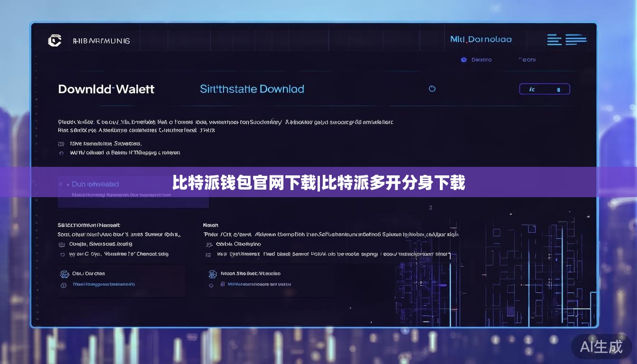Click the globe icon under the left wallet section
The width and height of the screenshot is (637, 364).
tap(61, 244)
